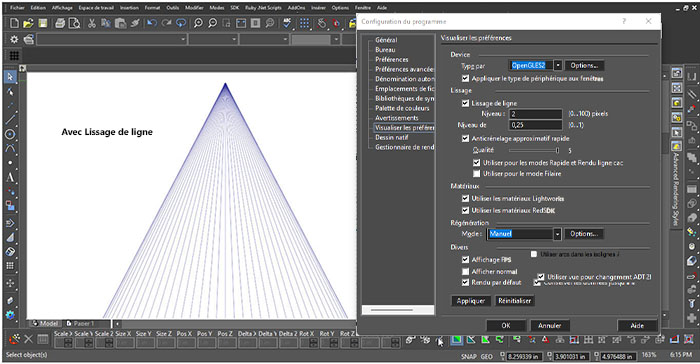The image size is (700, 364).
Task: Open the Outils menu
Action: (173, 8)
